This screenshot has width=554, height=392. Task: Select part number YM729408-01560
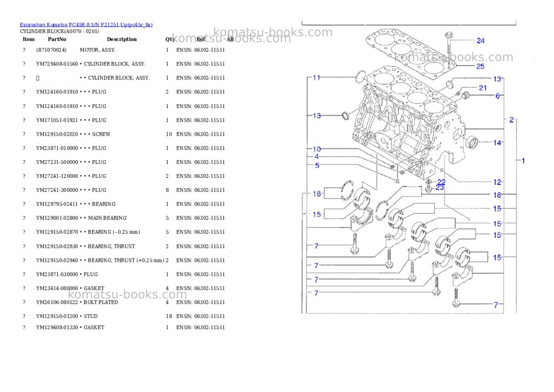coord(57,64)
